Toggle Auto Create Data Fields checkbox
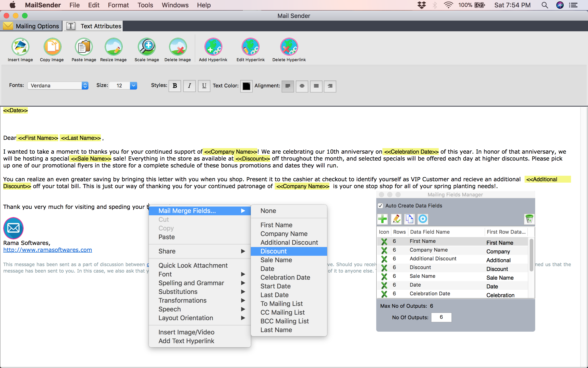 click(381, 206)
